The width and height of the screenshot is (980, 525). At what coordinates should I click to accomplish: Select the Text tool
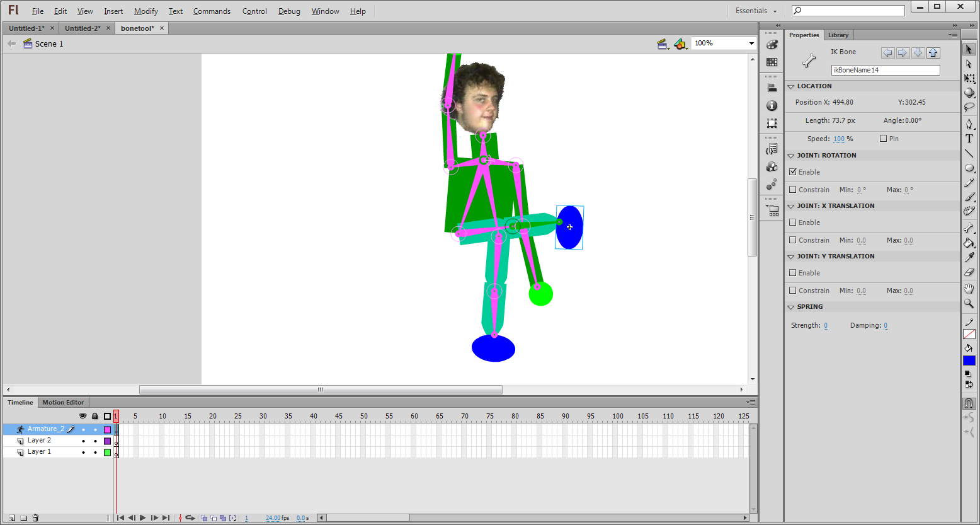click(x=969, y=139)
